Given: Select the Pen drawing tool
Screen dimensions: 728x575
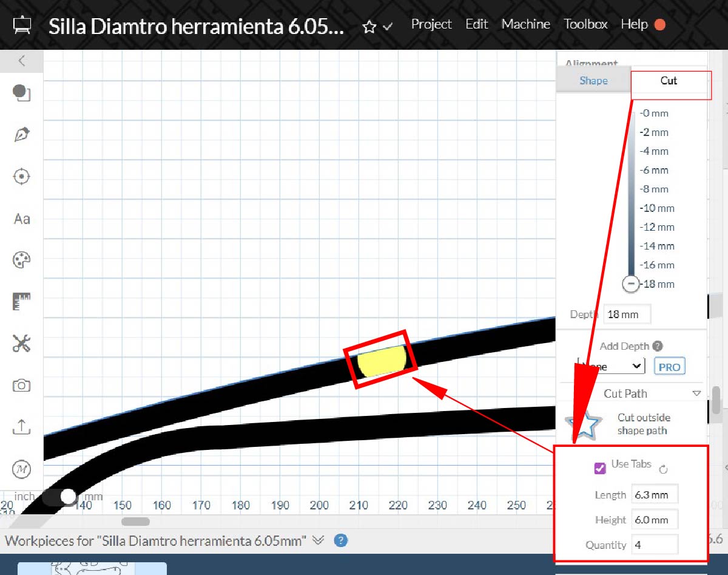Looking at the screenshot, I should click(x=22, y=135).
